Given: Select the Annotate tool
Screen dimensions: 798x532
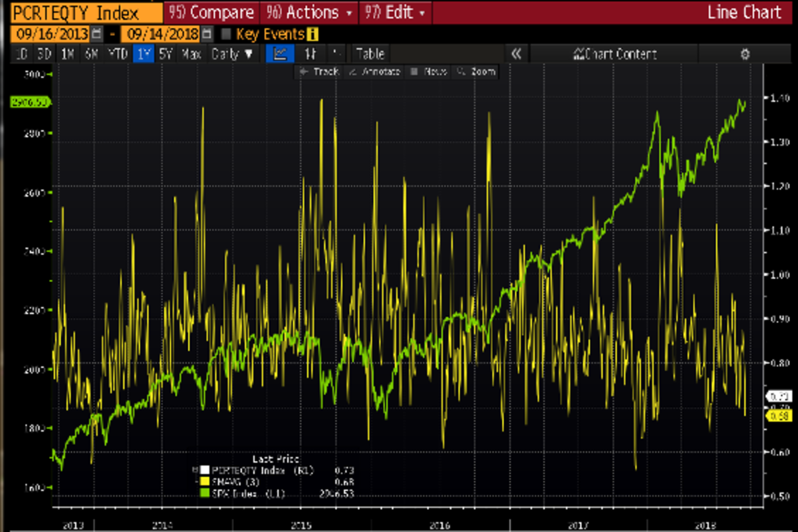Looking at the screenshot, I should point(374,72).
